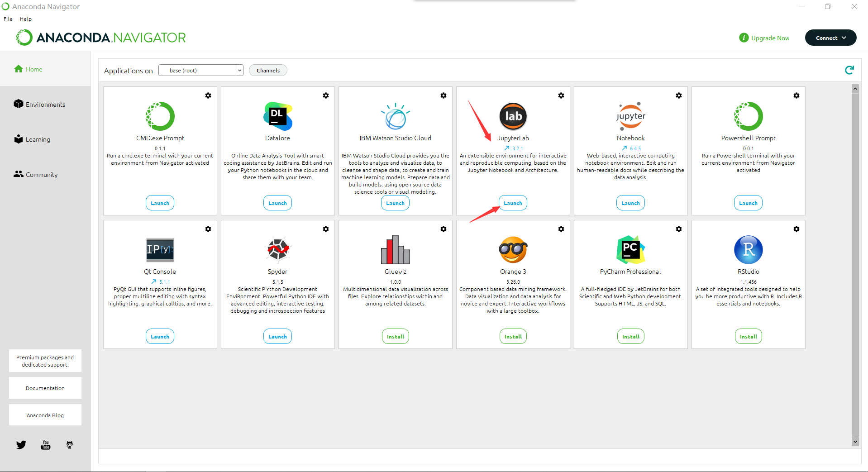The width and height of the screenshot is (868, 472).
Task: Click the Jupyter Notebook logo
Action: coord(631,116)
